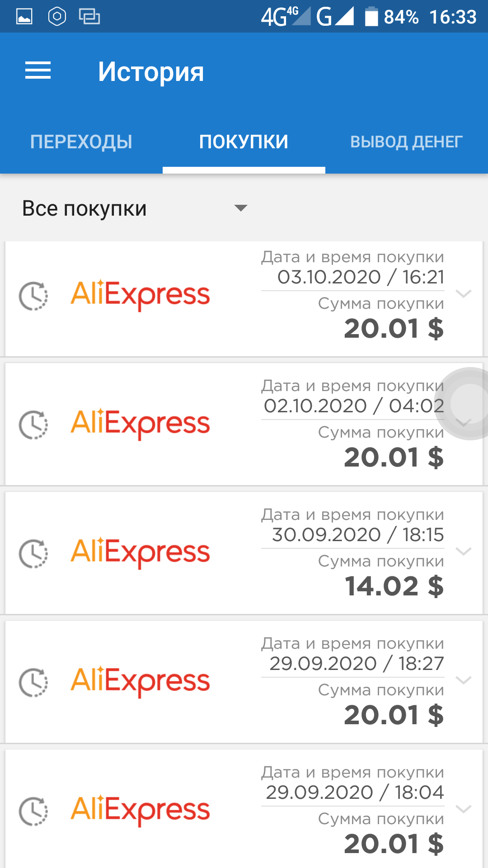Open the Все покупки filter dropdown

(135, 208)
